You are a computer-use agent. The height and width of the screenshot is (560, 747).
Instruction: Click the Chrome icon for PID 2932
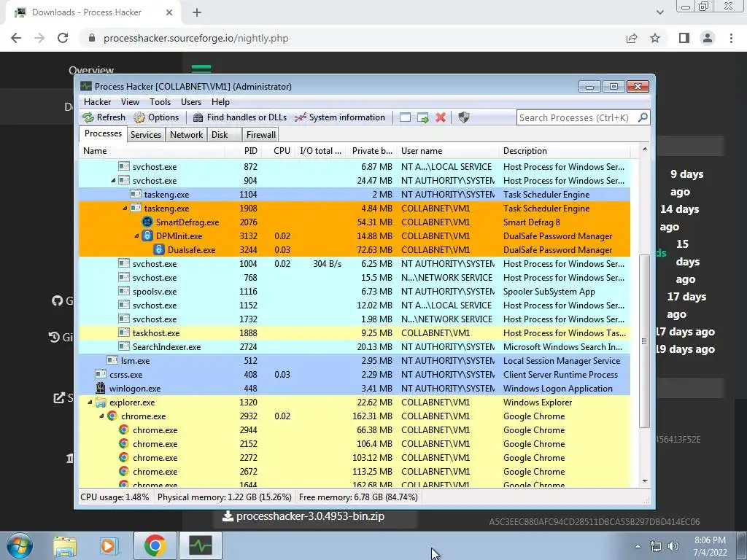[x=112, y=416]
